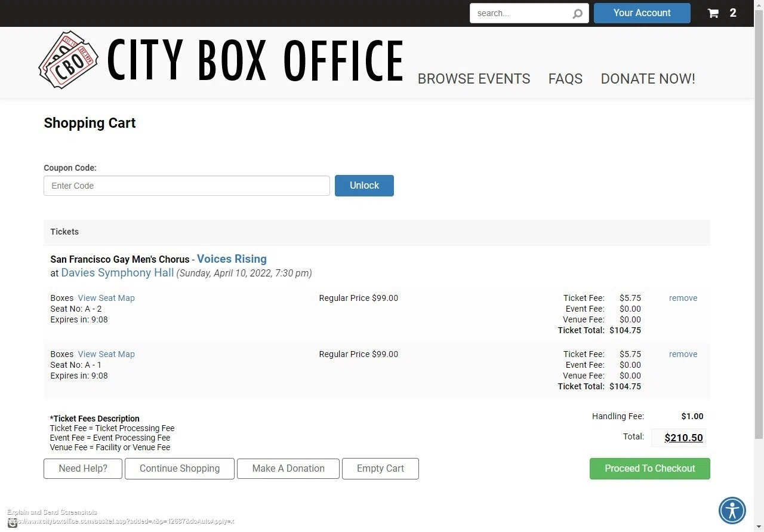Open the shopping cart icon in header
Screen dimensions: 764x532
click(x=713, y=13)
